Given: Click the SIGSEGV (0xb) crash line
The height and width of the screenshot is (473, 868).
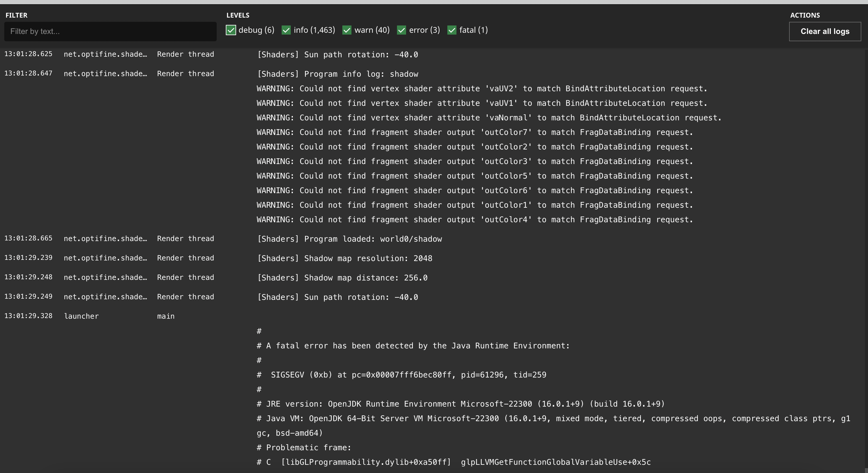Looking at the screenshot, I should tap(401, 375).
